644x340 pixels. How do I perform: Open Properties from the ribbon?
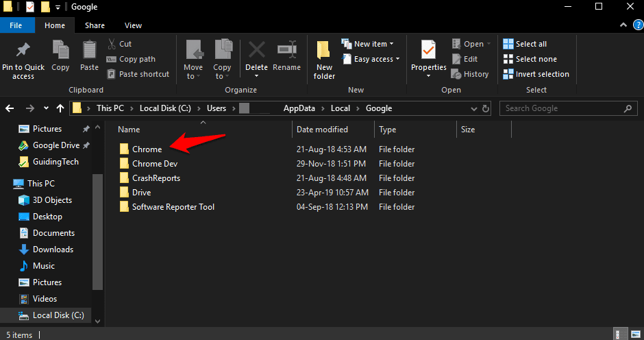(x=428, y=51)
